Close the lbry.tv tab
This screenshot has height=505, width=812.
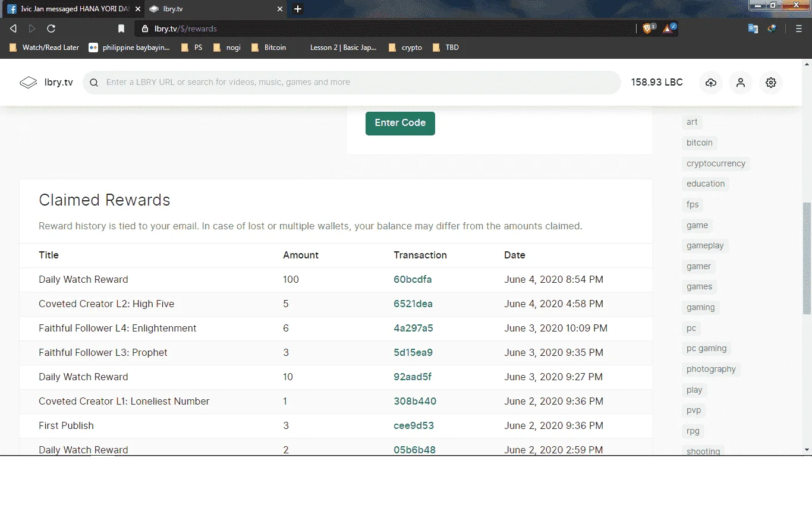[x=280, y=9]
